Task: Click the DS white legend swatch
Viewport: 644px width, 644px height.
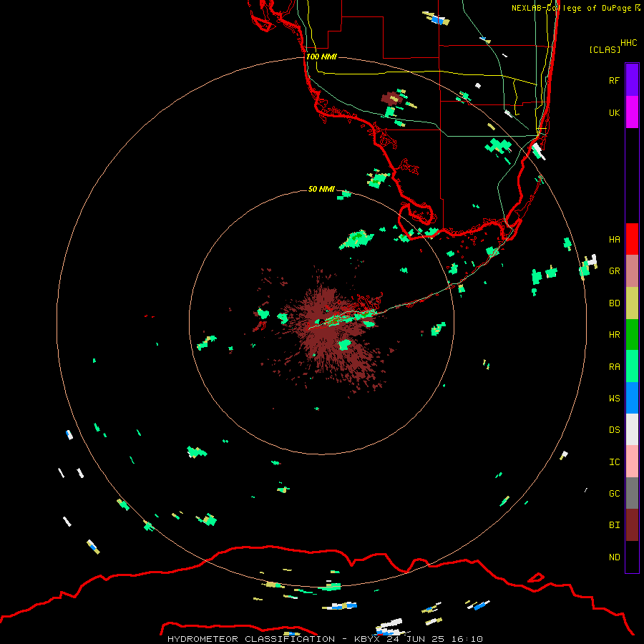Action: [x=632, y=429]
